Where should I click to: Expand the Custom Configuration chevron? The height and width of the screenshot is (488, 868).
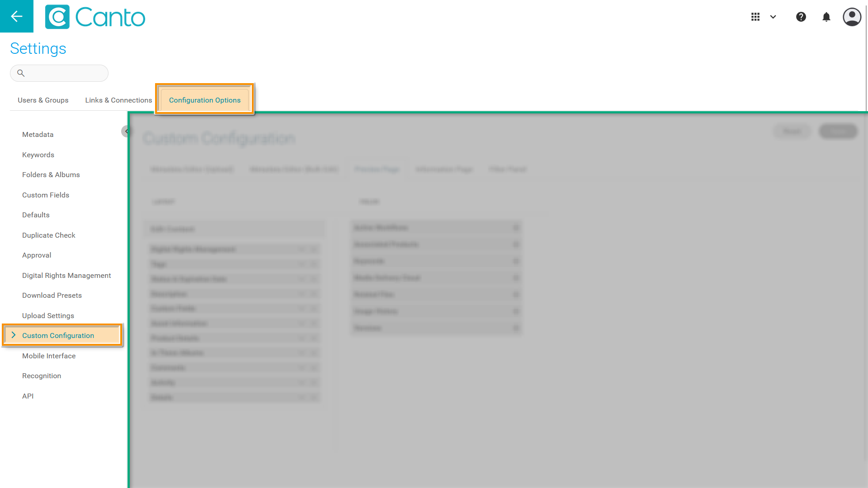[x=14, y=335]
